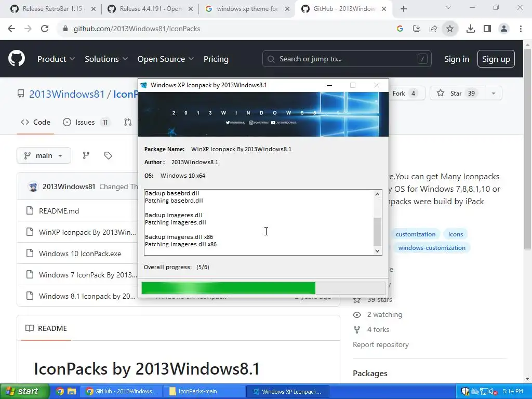532x399 pixels.
Task: Open Chrome three-dot menu
Action: (x=521, y=29)
